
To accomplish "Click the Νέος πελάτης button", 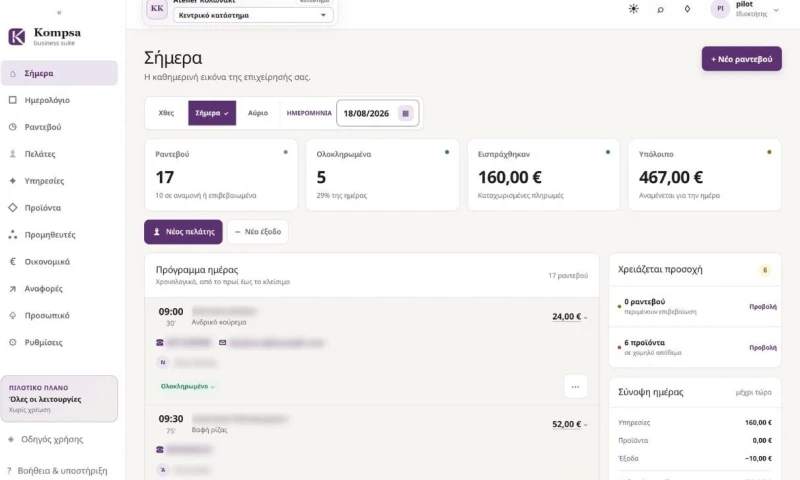I will pyautogui.click(x=183, y=232).
